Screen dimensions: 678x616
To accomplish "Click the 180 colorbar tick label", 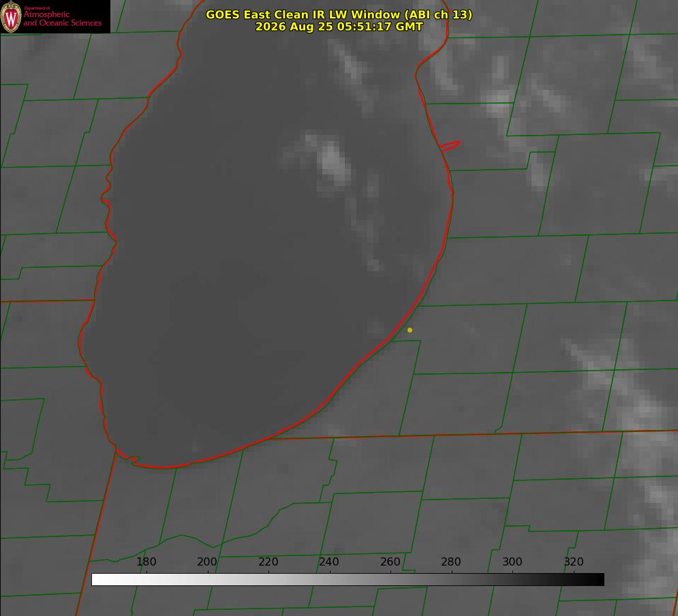I will pos(146,561).
